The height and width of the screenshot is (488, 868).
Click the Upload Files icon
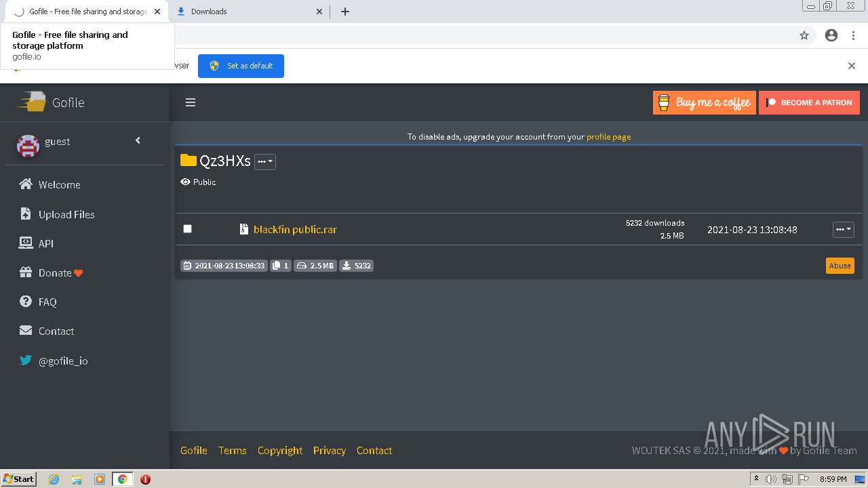26,213
